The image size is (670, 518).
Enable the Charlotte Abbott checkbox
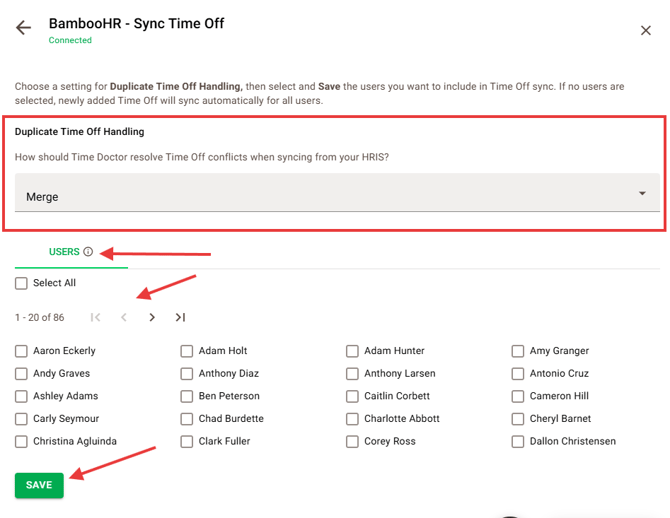click(x=353, y=419)
